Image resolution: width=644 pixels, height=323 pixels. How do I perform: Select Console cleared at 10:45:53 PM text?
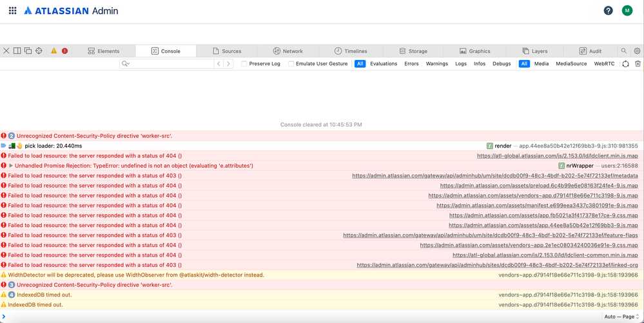click(x=321, y=124)
